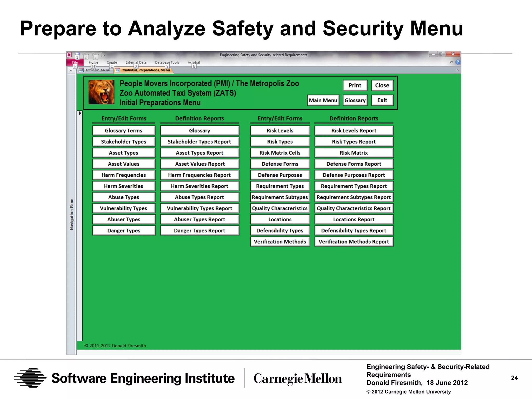532x399 pixels.
Task: Open Danger Types Report
Action: [199, 231]
